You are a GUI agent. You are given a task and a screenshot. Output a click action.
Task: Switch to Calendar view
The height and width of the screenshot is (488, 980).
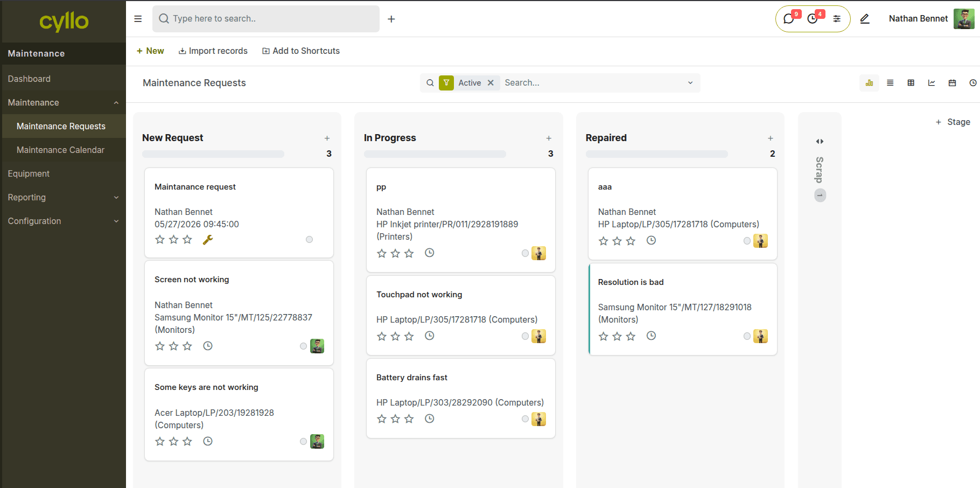[x=952, y=83]
